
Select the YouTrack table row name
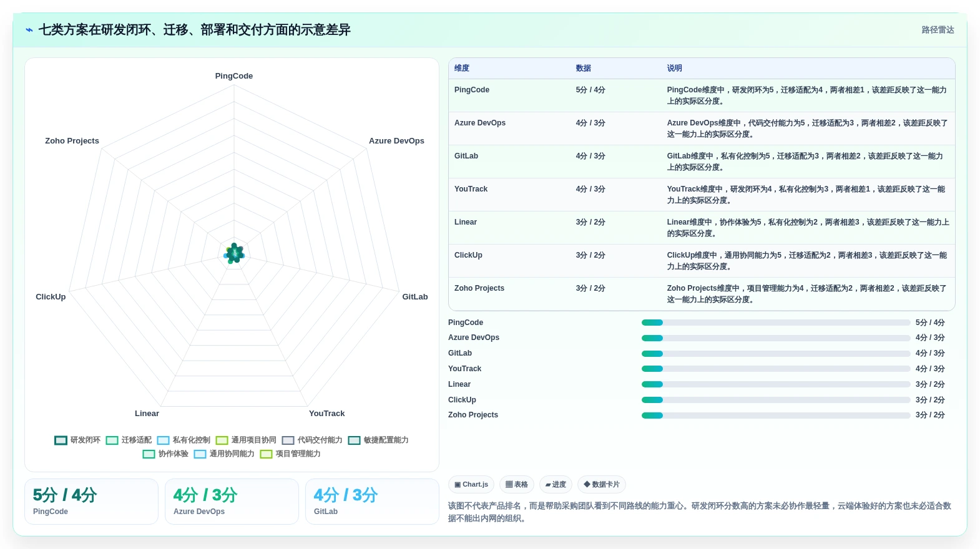point(471,189)
